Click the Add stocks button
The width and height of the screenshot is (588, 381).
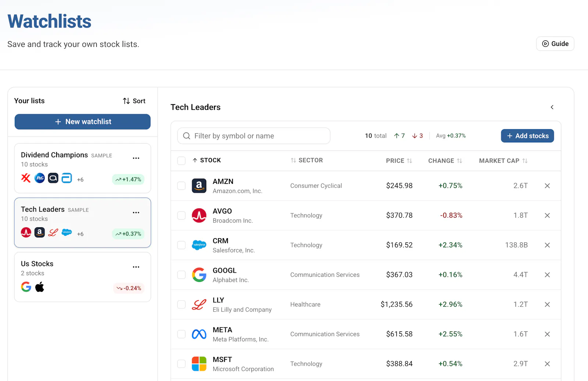coord(527,136)
